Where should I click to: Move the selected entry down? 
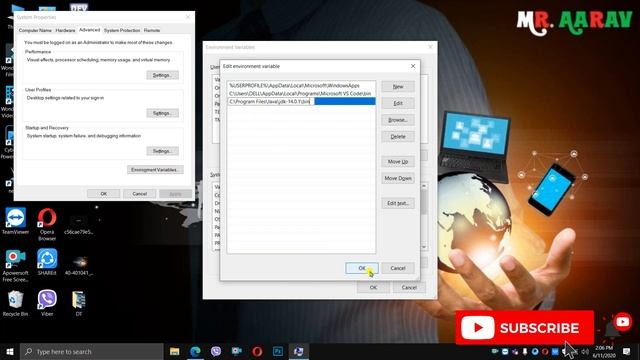(x=398, y=178)
